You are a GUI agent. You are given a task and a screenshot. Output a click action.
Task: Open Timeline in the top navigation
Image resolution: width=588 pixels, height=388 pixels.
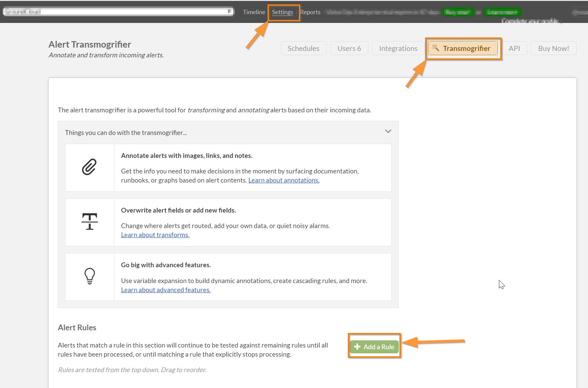254,12
